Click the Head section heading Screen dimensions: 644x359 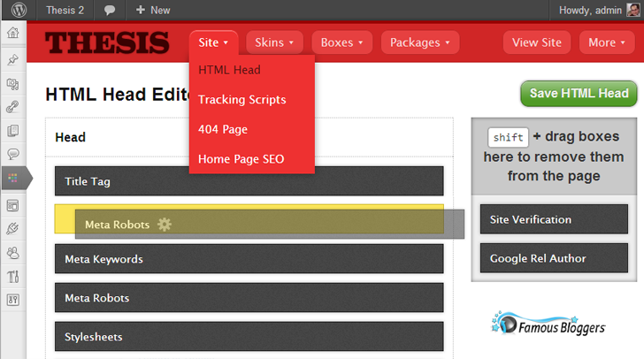[70, 137]
